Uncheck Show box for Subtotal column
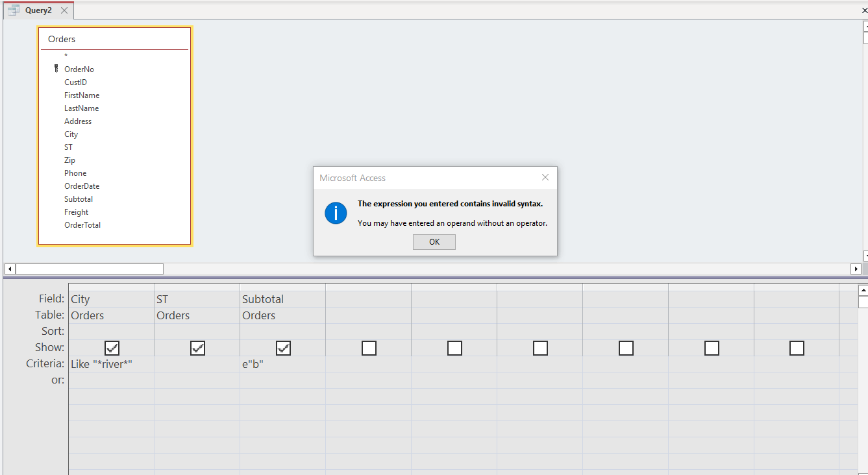 283,348
